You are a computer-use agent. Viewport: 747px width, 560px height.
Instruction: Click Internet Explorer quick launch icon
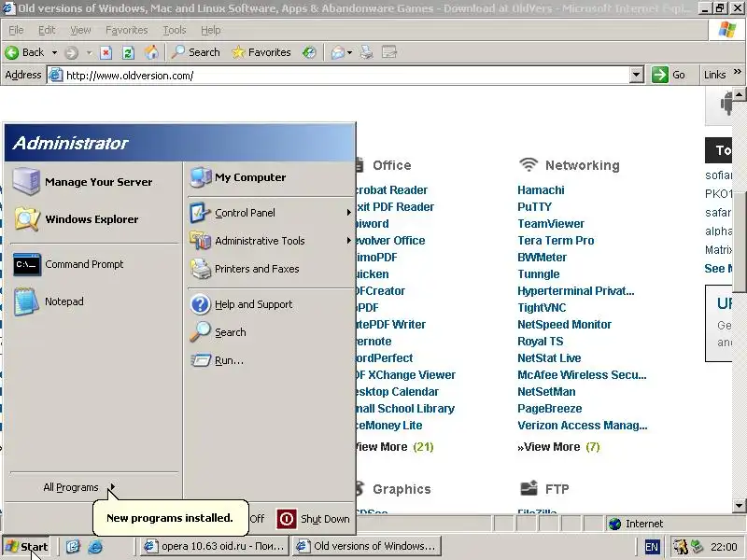point(95,547)
